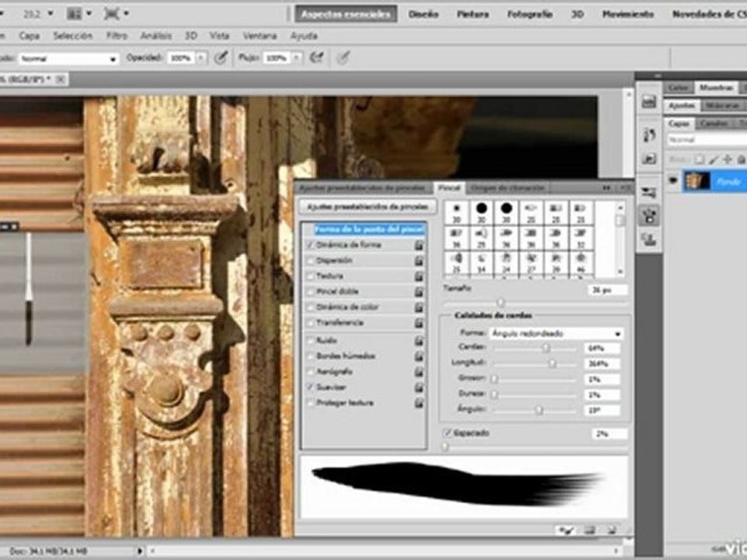Screen dimensions: 747x560
Task: Toggle pressure for size icon
Action: (x=343, y=58)
